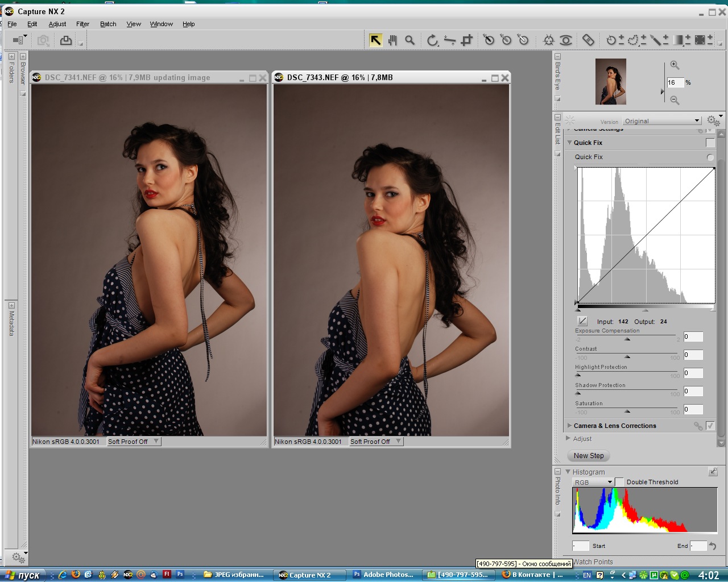The height and width of the screenshot is (582, 728).
Task: Select the Direct Select arrow tool
Action: [x=375, y=40]
